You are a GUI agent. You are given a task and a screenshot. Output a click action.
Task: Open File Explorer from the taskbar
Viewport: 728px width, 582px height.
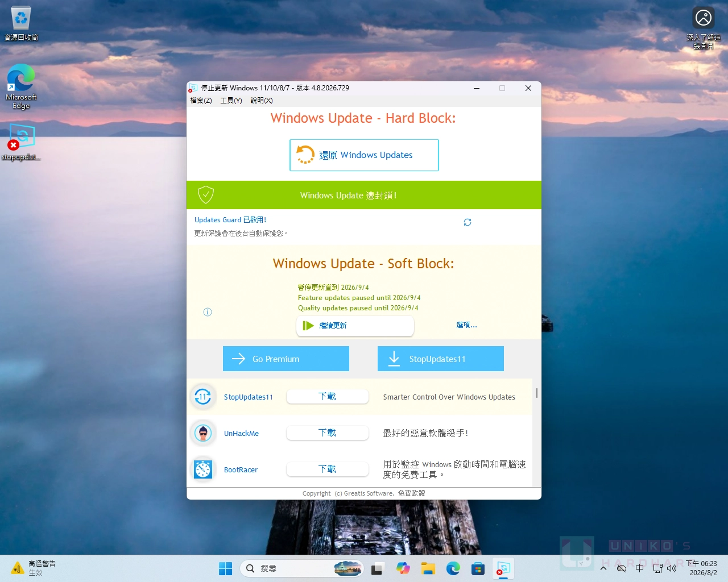[x=428, y=568]
